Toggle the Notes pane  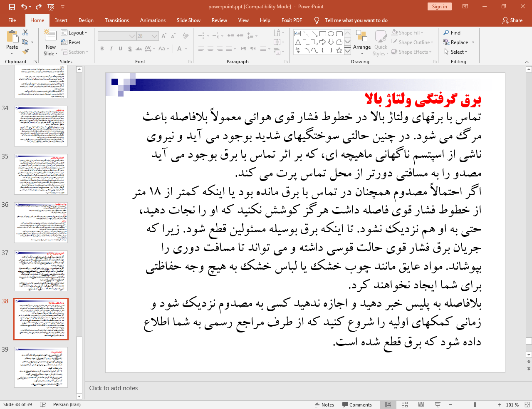tap(324, 404)
